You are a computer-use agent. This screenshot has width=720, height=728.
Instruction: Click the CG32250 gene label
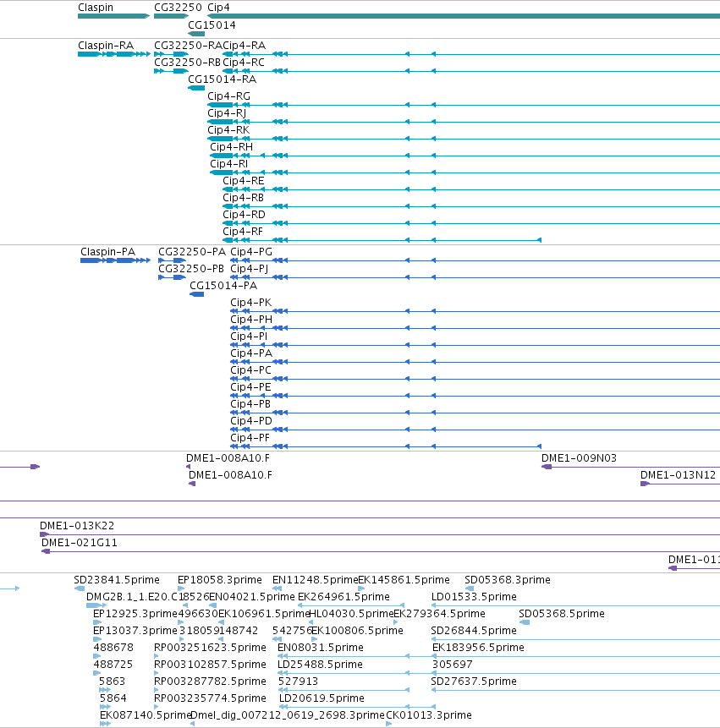click(178, 8)
